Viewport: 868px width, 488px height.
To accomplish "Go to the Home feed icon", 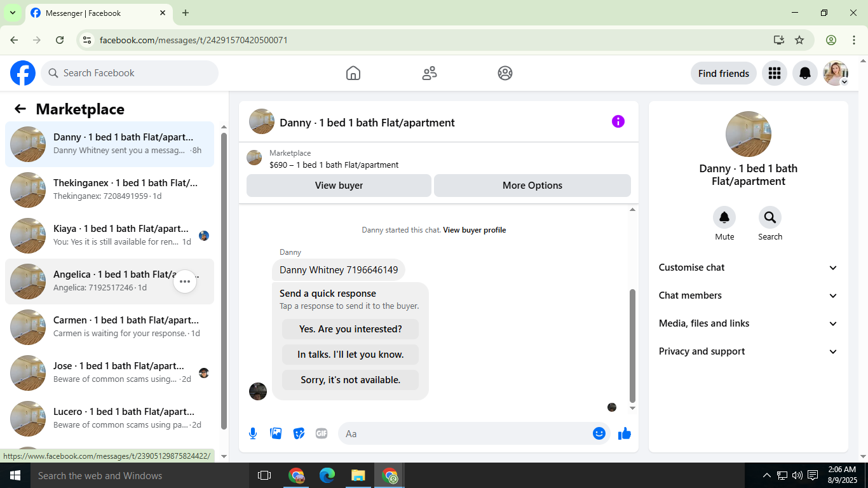I will (353, 73).
